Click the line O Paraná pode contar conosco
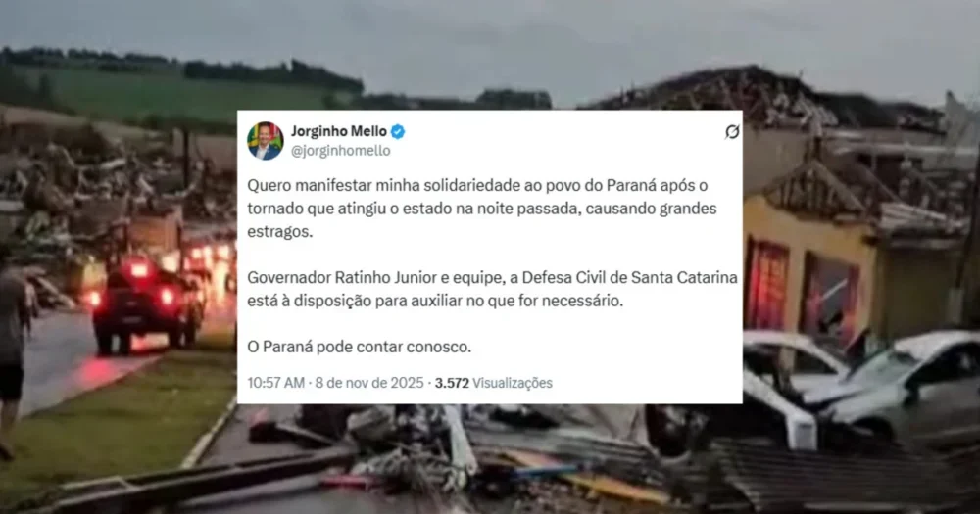Screen dimensions: 980x514 click(x=360, y=347)
